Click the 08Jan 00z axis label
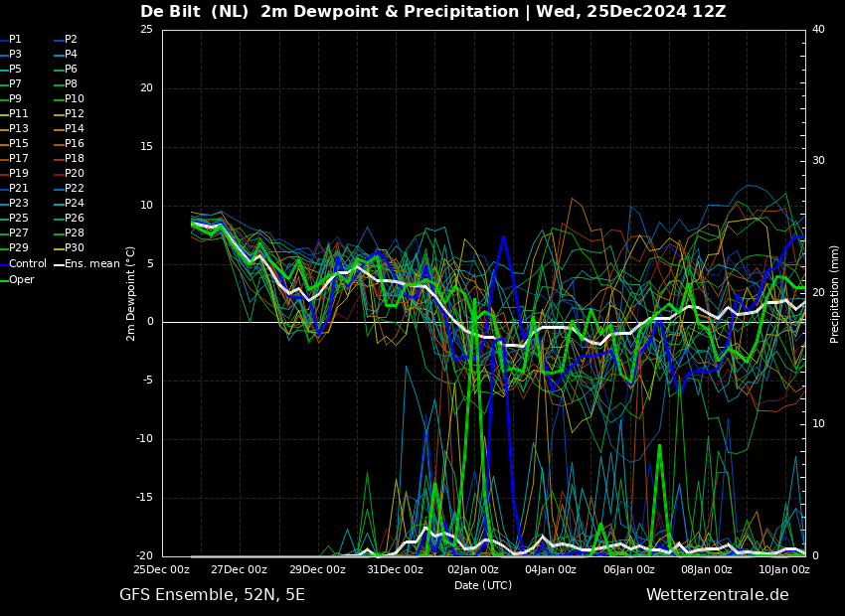The height and width of the screenshot is (616, 845). pos(706,569)
